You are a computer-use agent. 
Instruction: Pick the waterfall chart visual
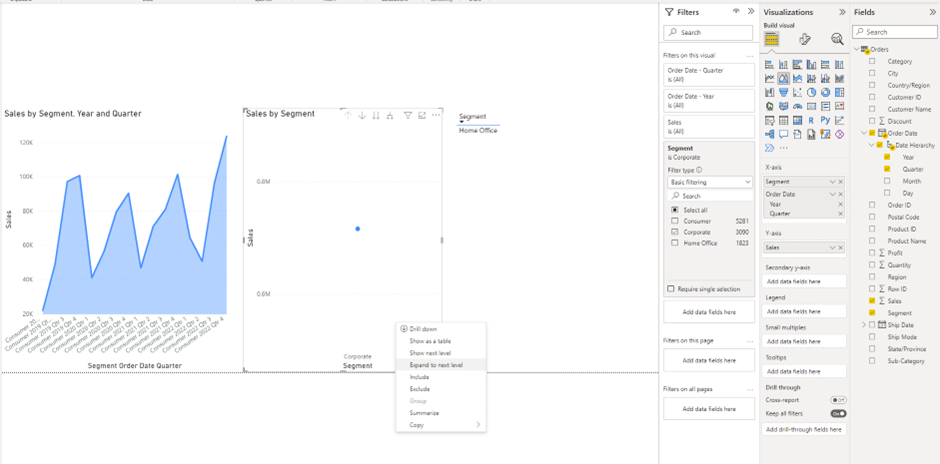[770, 92]
